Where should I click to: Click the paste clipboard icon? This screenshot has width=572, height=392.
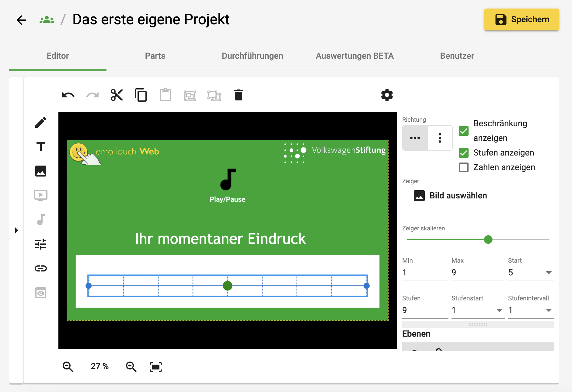pos(166,95)
